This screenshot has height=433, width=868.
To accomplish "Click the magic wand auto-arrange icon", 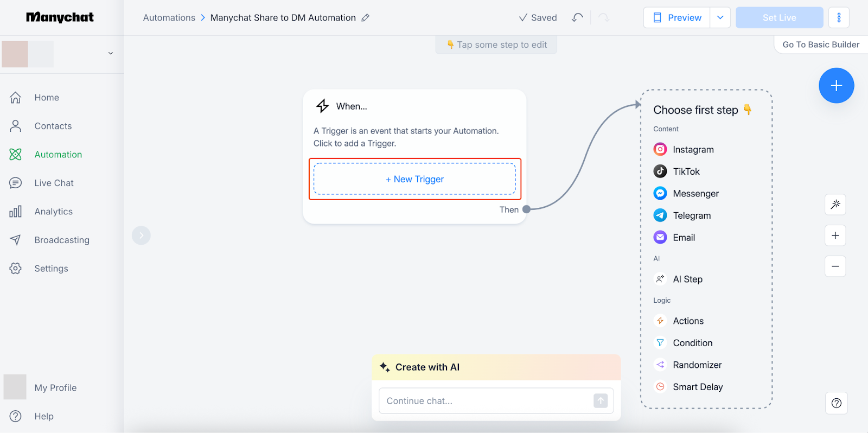I will click(x=835, y=205).
